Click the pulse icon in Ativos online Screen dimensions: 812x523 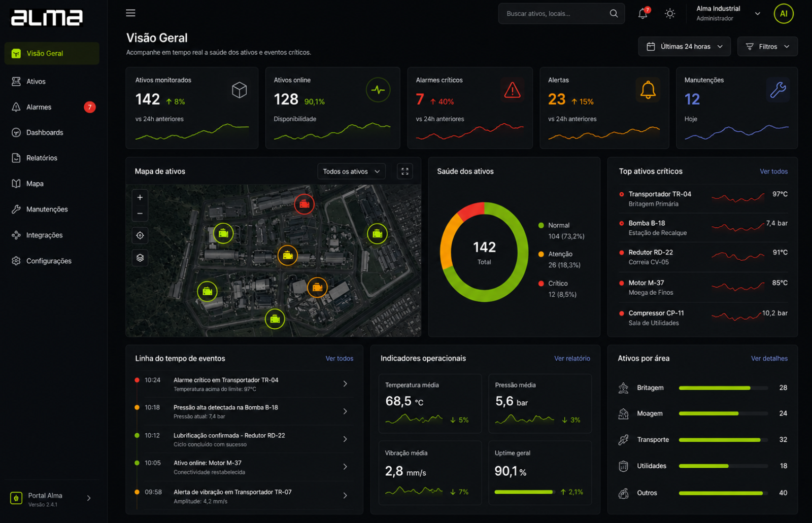pos(378,90)
